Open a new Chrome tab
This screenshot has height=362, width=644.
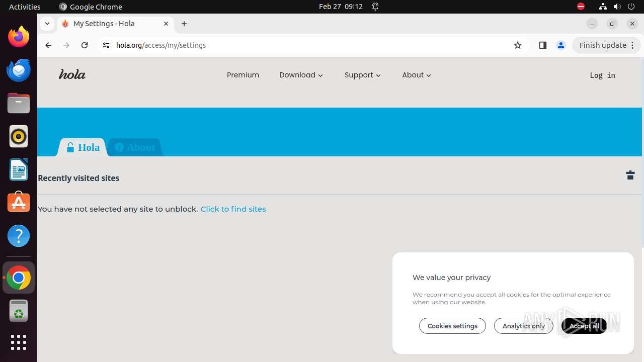(x=184, y=24)
